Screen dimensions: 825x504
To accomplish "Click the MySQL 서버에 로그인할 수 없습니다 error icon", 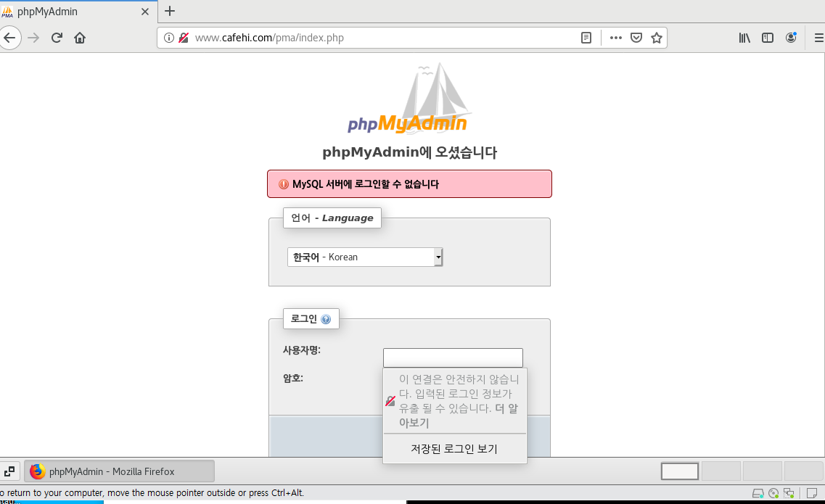I will click(284, 184).
